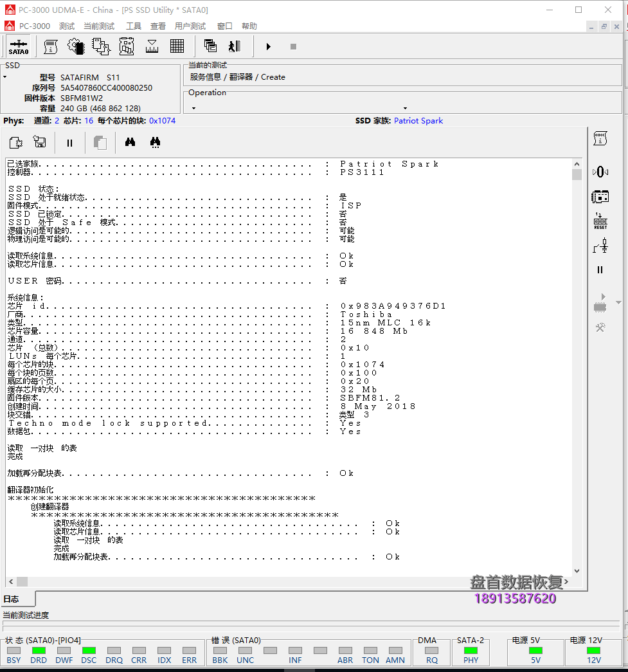Open the memory chip icon in sidebar
This screenshot has height=672, width=628.
[600, 197]
